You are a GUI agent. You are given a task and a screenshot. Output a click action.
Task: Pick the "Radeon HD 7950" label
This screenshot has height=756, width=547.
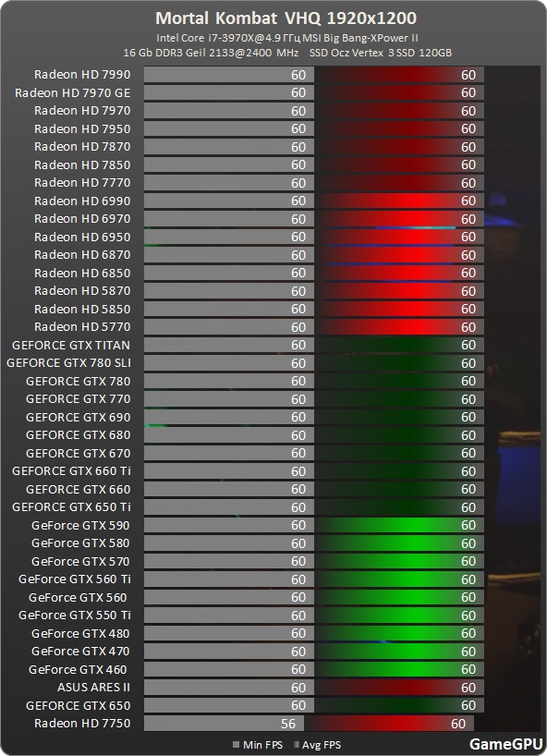pyautogui.click(x=82, y=128)
